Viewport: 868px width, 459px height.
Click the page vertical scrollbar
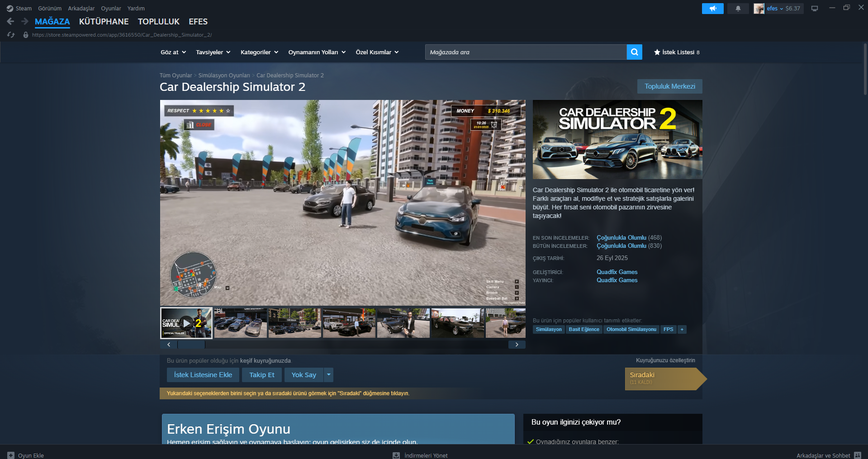(x=865, y=70)
